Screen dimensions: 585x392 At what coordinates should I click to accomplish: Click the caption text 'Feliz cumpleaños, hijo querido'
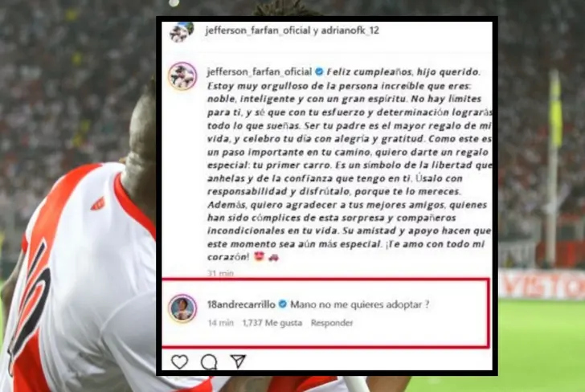(403, 71)
